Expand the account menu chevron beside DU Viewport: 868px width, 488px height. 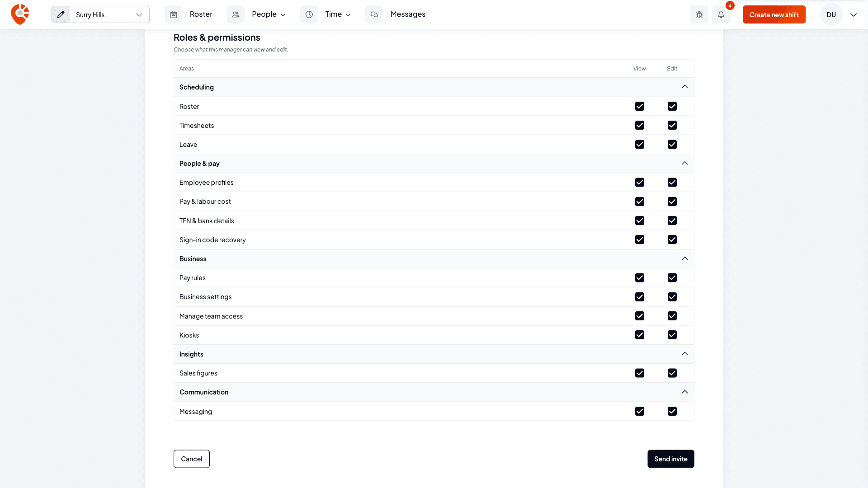point(854,14)
